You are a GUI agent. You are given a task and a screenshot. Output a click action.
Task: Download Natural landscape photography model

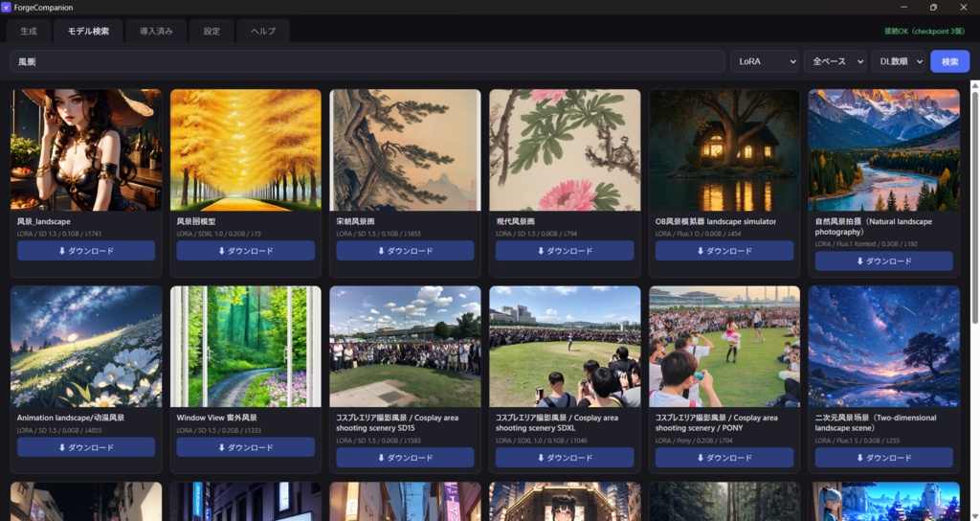pos(883,261)
